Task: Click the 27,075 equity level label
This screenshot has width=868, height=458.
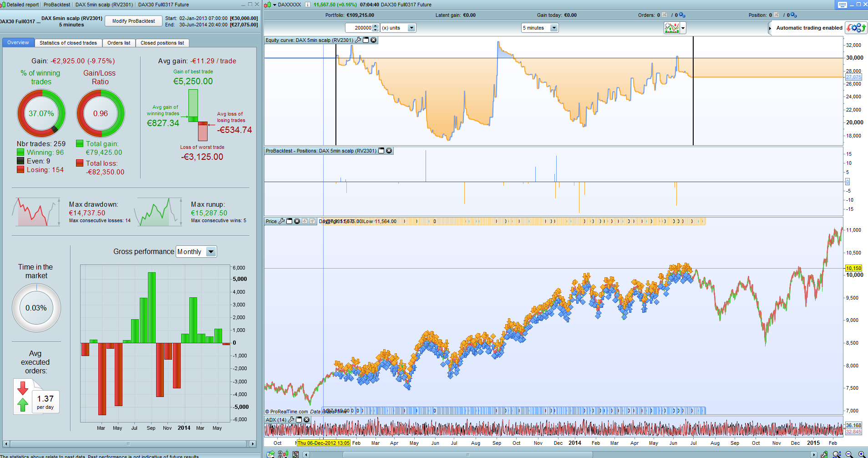Action: tap(854, 77)
